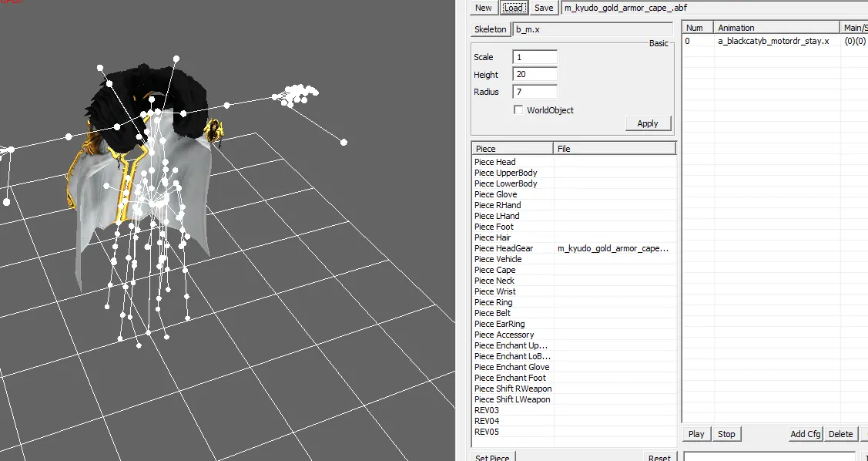The image size is (868, 461).
Task: Click the m_kyudo_gold_armor_cape_.abf filename field
Action: [x=714, y=8]
